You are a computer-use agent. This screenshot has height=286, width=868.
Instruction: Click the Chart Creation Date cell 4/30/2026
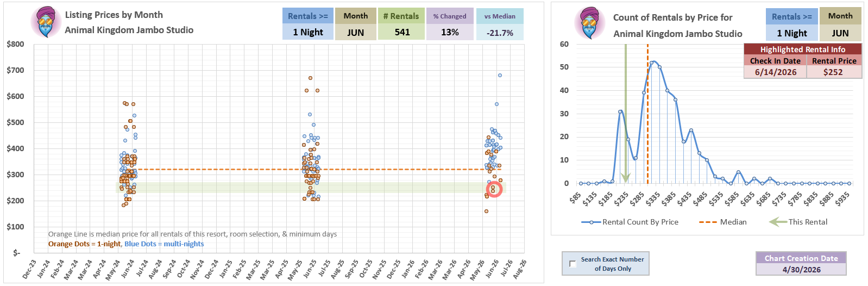point(801,270)
